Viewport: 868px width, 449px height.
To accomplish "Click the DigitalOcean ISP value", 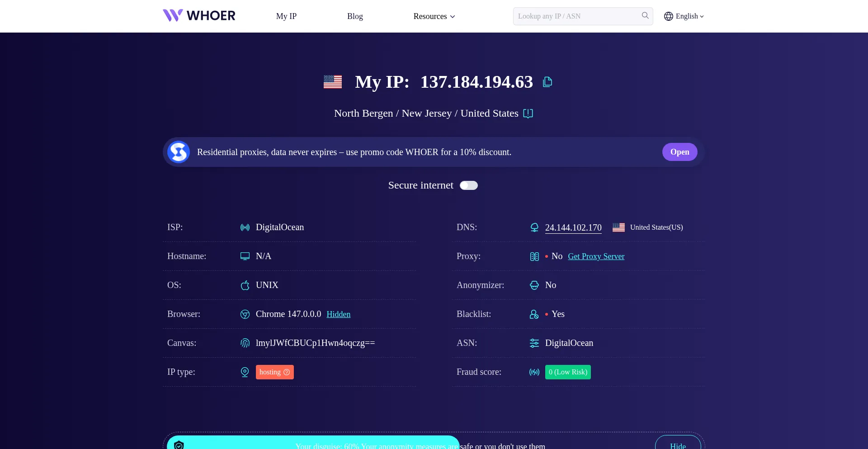I will click(x=280, y=227).
